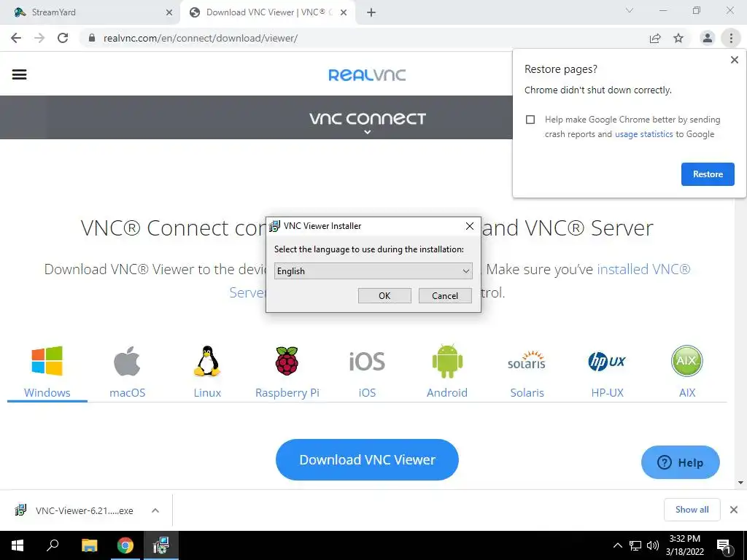747x560 pixels.
Task: Switch to Chrome from taskbar
Action: tap(125, 545)
